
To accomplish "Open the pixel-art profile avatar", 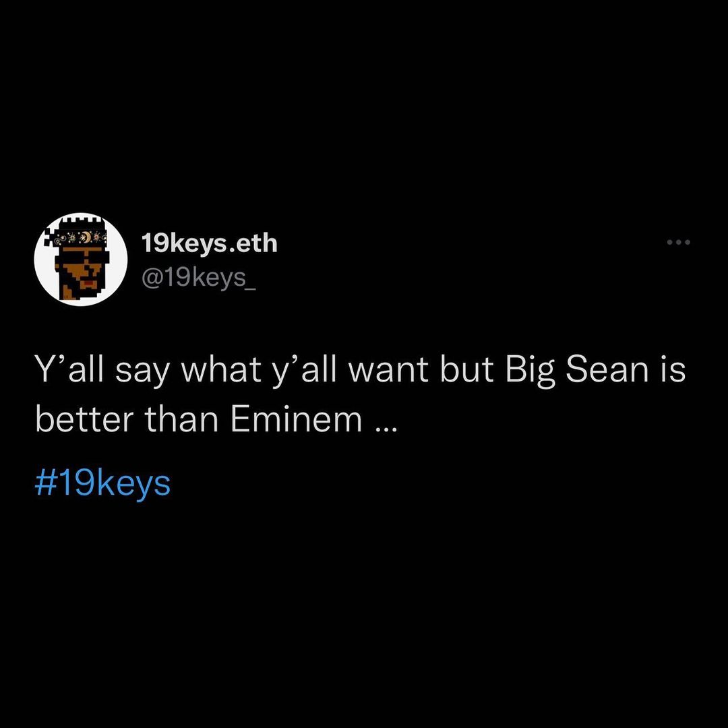I will pos(81,260).
